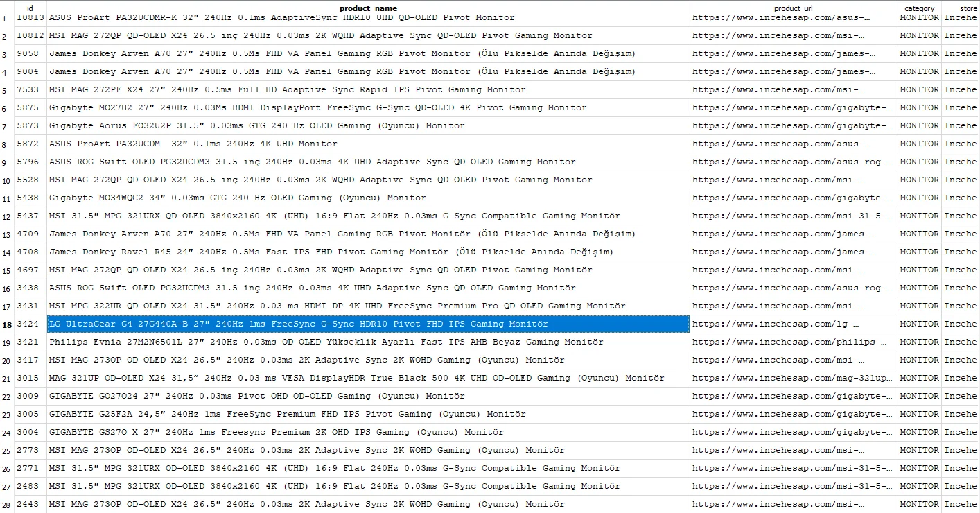Viewport: 980px width, 513px height.
Task: Select the philips product URL cell
Action: click(794, 342)
